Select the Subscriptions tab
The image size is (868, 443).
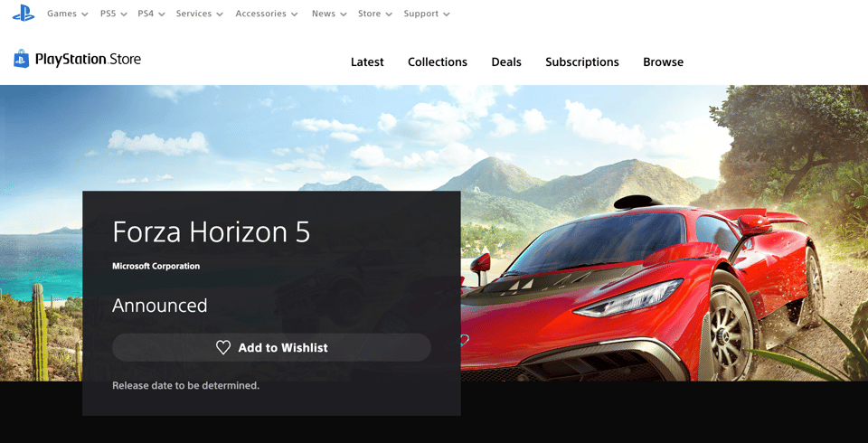(x=582, y=62)
